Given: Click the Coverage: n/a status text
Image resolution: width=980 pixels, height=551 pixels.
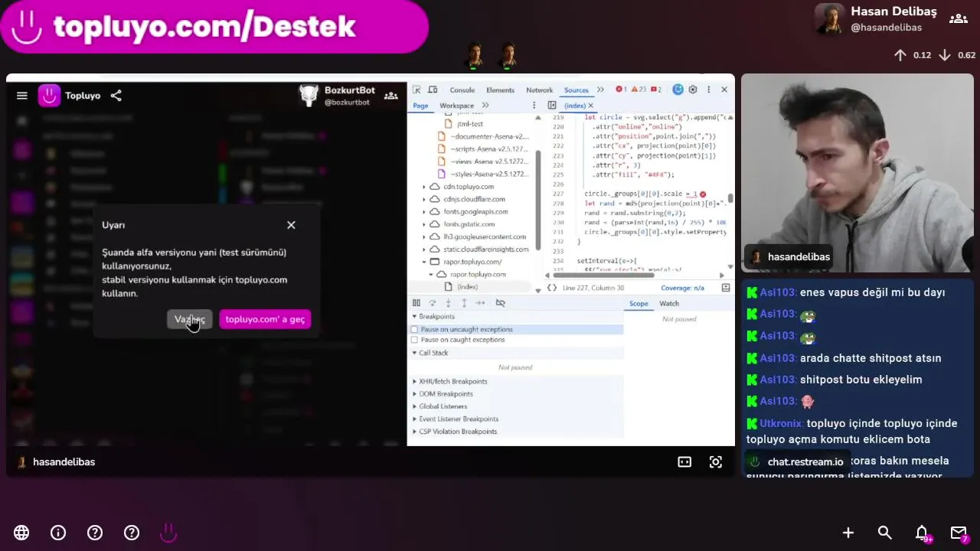Looking at the screenshot, I should tap(682, 288).
